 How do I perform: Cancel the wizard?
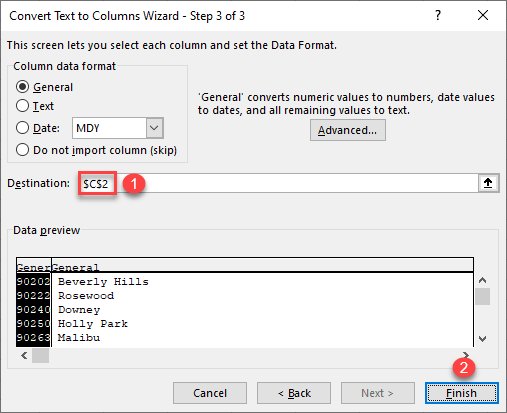point(210,393)
